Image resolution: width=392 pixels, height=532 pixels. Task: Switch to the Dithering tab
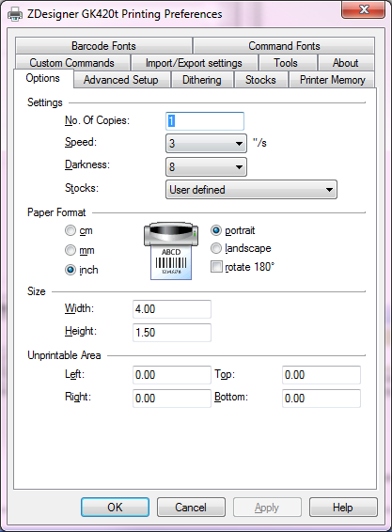[202, 80]
